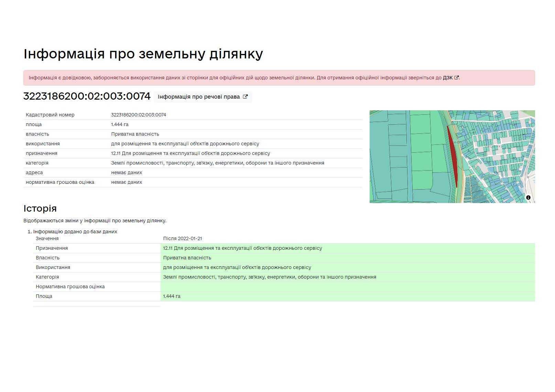Click 'Землі промисловості...' value in the top table
555x392 pixels.
(218, 163)
